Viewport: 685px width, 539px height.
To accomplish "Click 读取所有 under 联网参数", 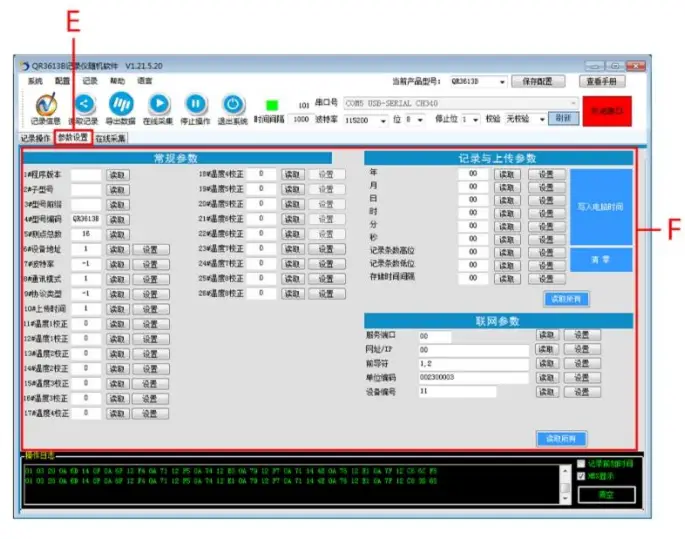I will point(561,439).
